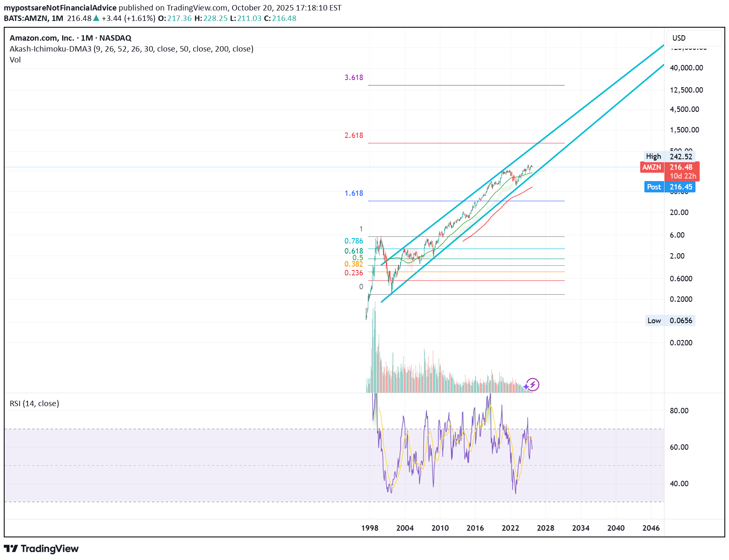Click the mypostsareNotFinancialAdvice author name
Viewport: 729px width, 560px height.
[x=60, y=8]
